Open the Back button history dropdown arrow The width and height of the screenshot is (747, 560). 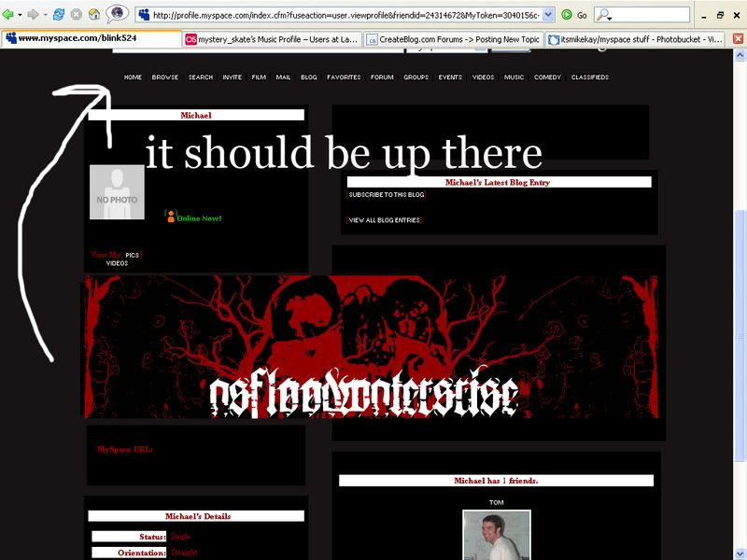(20, 15)
